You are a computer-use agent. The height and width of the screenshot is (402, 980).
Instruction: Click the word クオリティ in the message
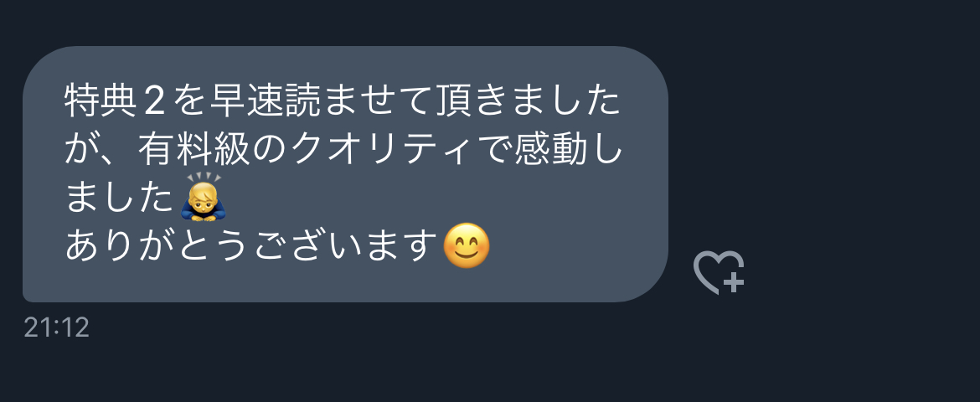(x=380, y=150)
